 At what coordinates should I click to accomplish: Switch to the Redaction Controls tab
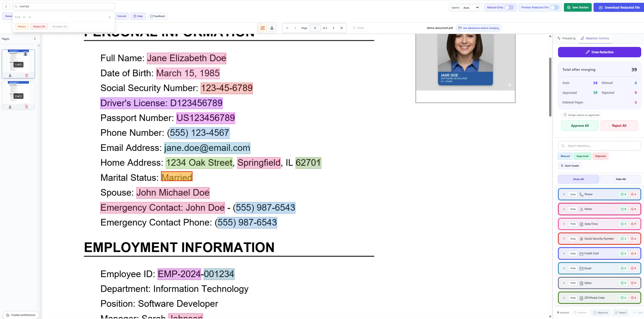click(x=595, y=38)
